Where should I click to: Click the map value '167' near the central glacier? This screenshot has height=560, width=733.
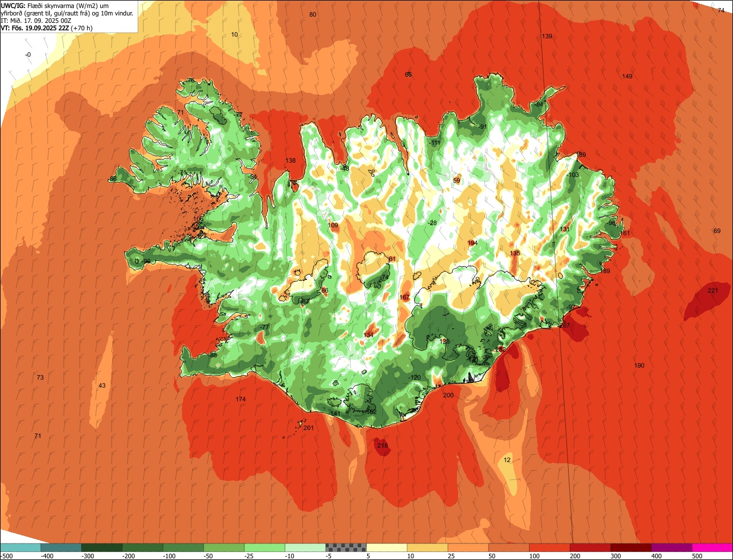click(404, 297)
